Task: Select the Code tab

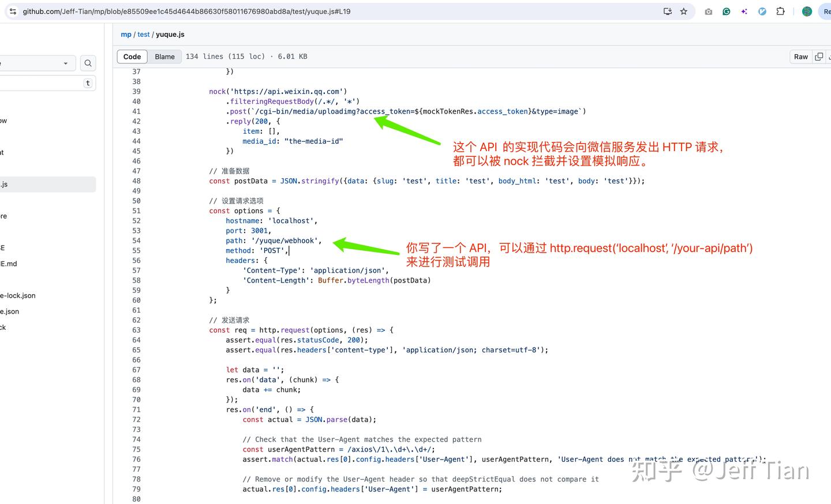Action: pos(132,57)
